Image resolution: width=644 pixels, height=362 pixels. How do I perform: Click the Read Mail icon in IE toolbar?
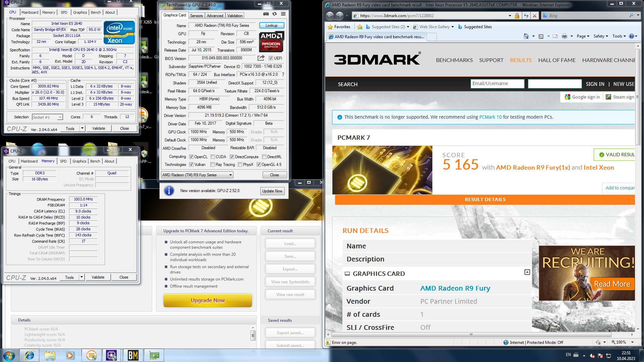click(x=555, y=36)
